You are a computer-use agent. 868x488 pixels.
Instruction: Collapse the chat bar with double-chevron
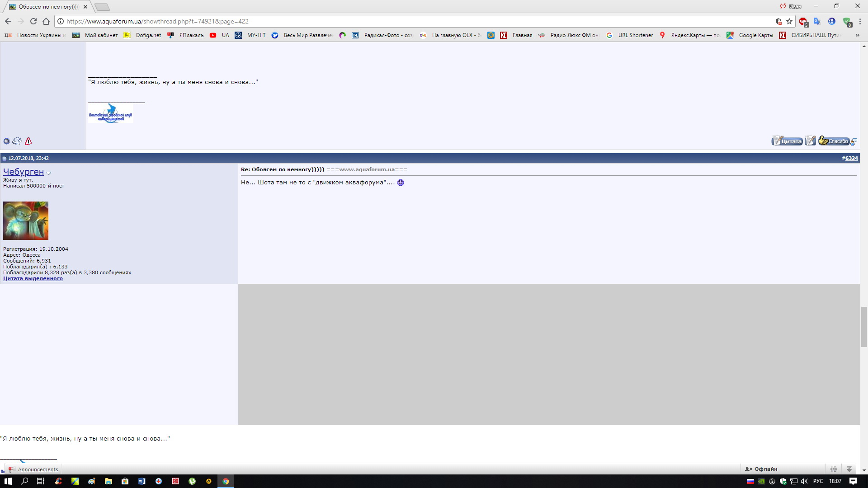click(x=849, y=469)
